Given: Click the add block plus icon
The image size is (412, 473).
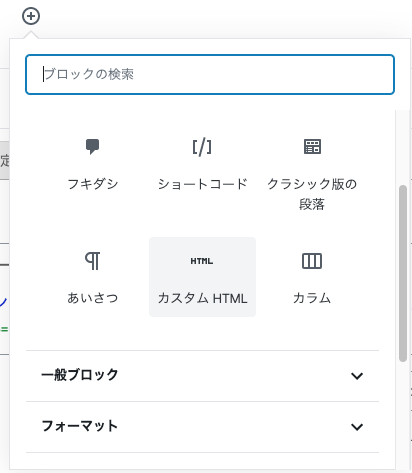Looking at the screenshot, I should coord(31,16).
